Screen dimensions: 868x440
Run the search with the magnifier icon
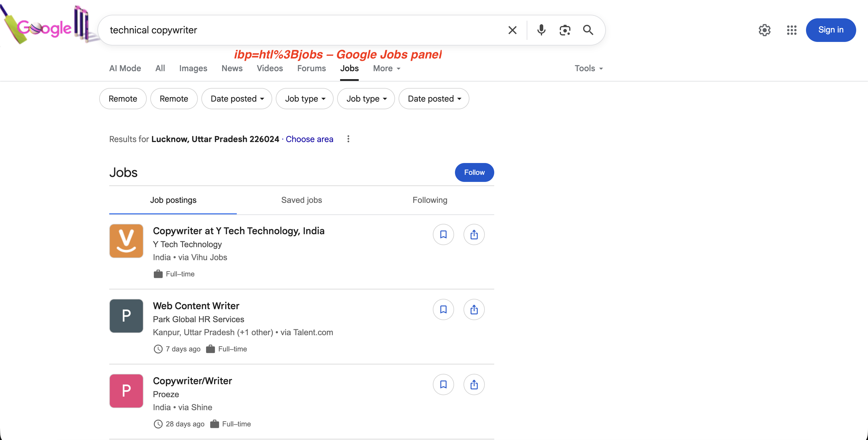pos(588,30)
